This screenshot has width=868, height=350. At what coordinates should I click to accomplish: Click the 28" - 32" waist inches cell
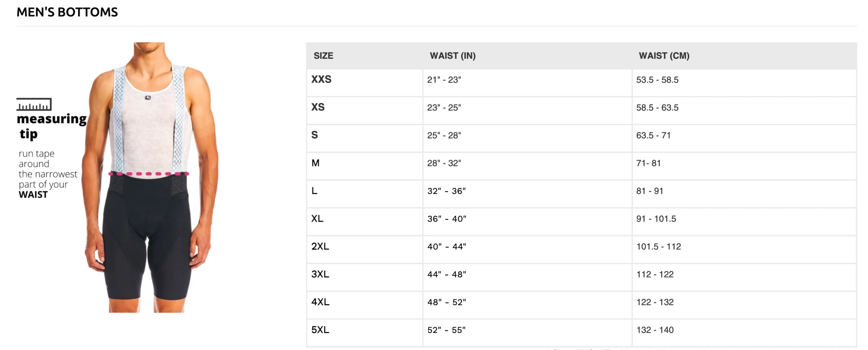click(x=444, y=163)
